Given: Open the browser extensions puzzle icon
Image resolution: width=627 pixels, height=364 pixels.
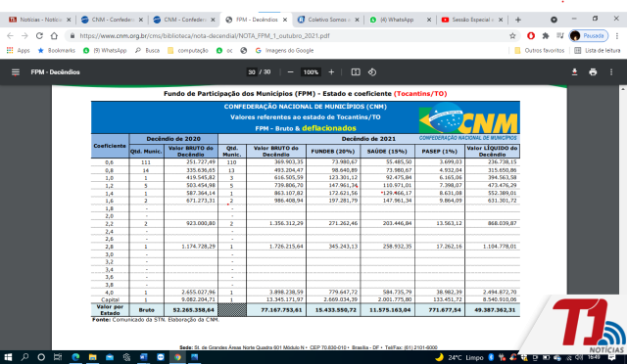Looking at the screenshot, I should pos(546,36).
